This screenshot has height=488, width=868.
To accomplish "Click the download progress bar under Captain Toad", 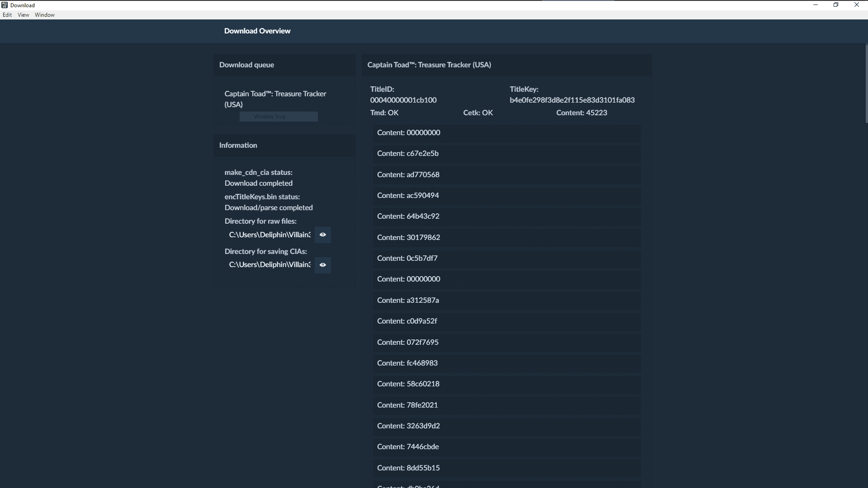I will tap(278, 117).
